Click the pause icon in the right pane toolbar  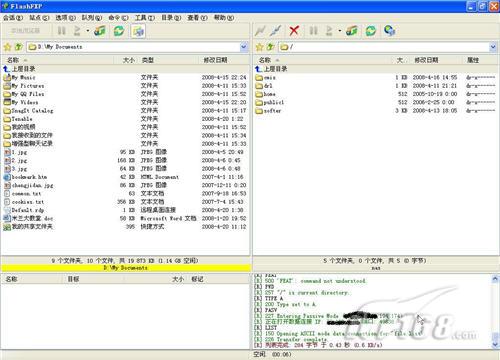[313, 31]
